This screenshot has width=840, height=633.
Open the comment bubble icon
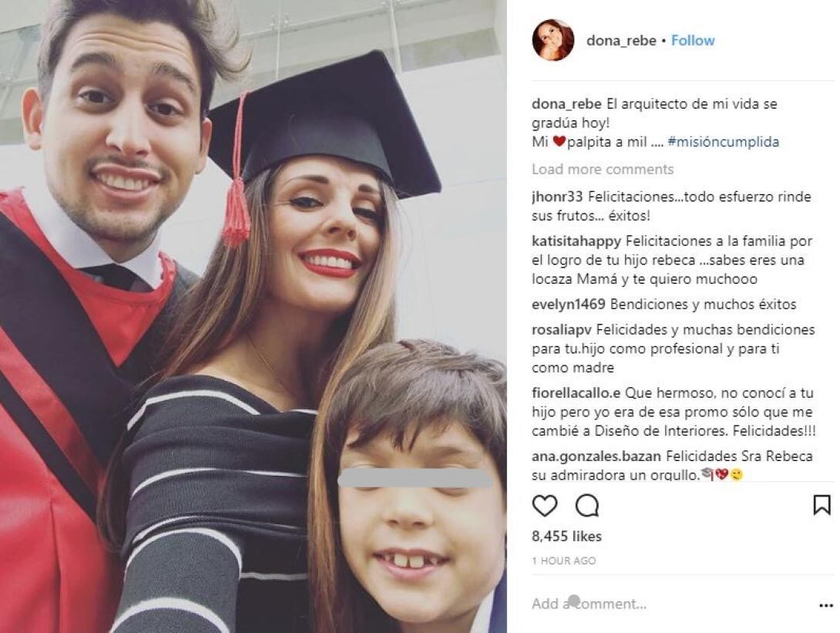point(586,506)
